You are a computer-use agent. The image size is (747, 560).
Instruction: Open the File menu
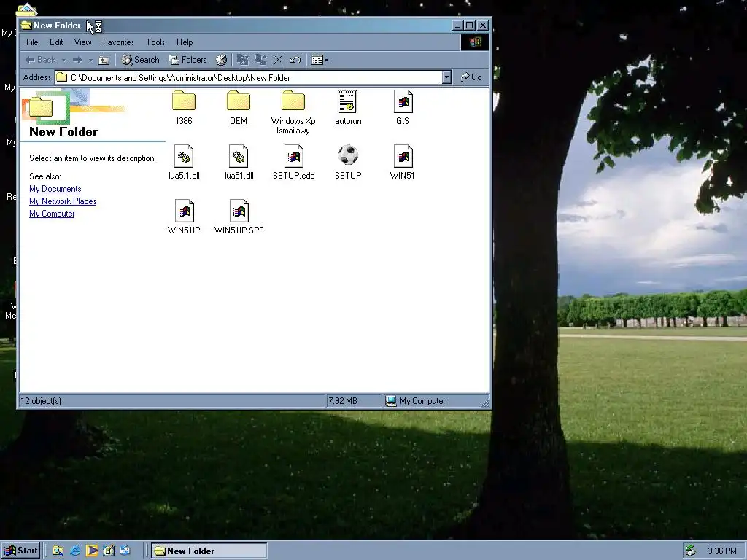tap(32, 42)
